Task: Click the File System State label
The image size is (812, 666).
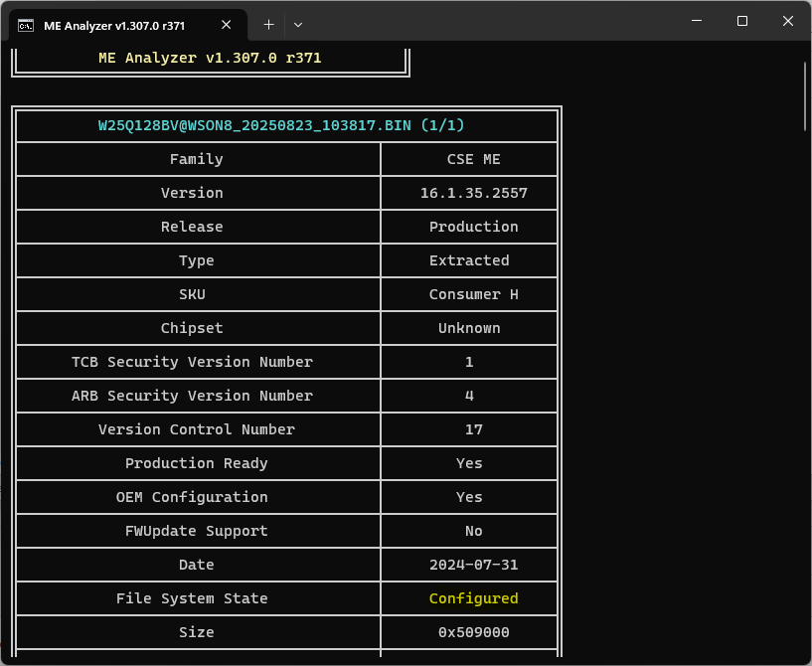Action: click(x=192, y=598)
